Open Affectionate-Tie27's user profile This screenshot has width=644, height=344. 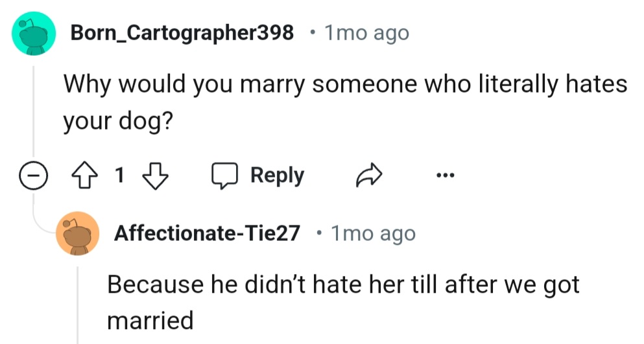click(x=207, y=233)
